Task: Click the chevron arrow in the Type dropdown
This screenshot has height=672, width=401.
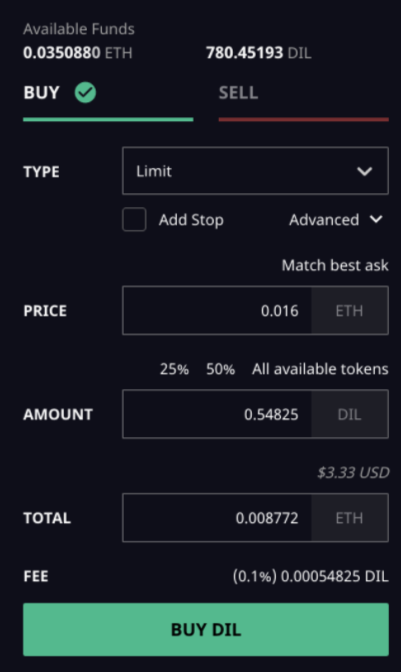Action: [365, 171]
